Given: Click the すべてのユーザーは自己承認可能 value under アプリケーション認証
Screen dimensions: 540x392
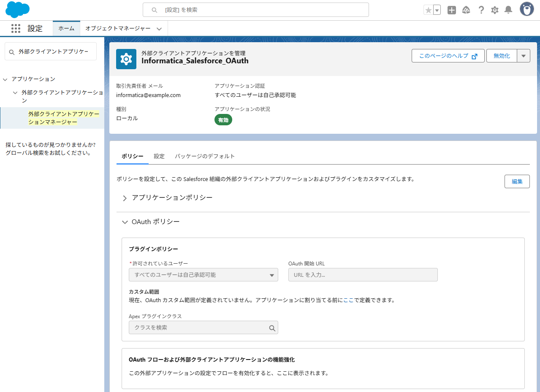Looking at the screenshot, I should [x=255, y=95].
